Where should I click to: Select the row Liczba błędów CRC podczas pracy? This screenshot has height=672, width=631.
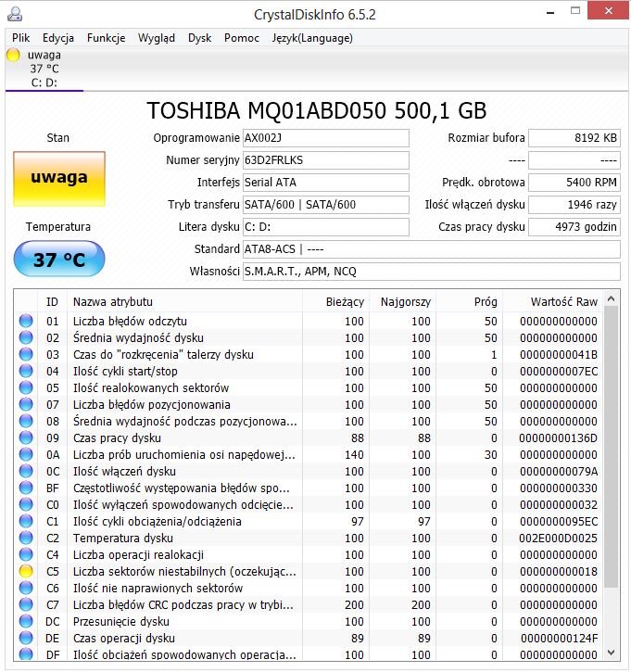click(x=309, y=605)
